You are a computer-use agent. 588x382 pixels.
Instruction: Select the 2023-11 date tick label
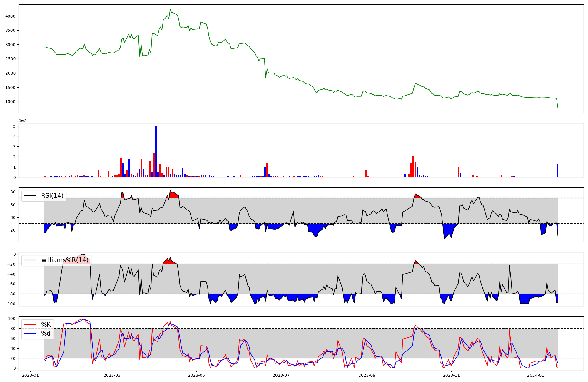tap(451, 375)
